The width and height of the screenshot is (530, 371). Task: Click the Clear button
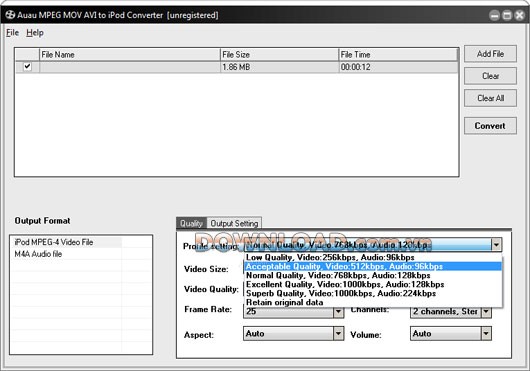(x=490, y=76)
